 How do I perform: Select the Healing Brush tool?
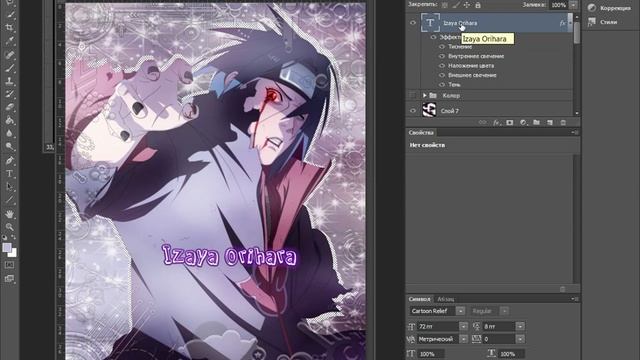click(9, 55)
